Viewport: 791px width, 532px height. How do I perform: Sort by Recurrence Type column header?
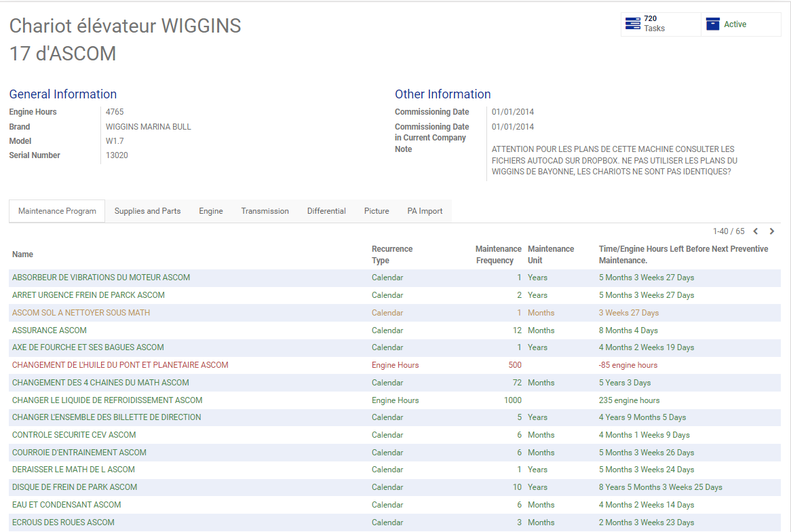[392, 254]
